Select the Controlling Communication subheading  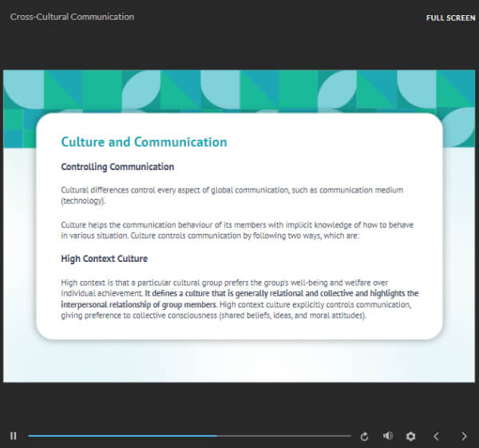(x=117, y=167)
